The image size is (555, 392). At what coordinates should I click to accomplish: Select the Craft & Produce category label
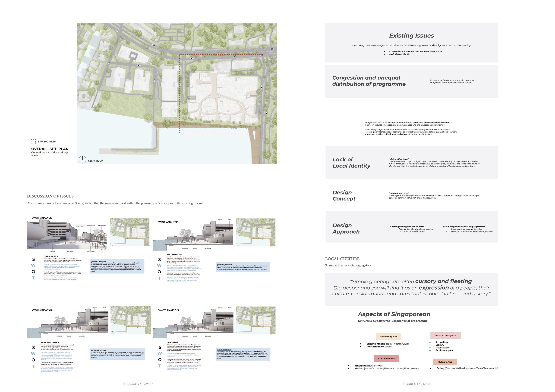point(387,358)
